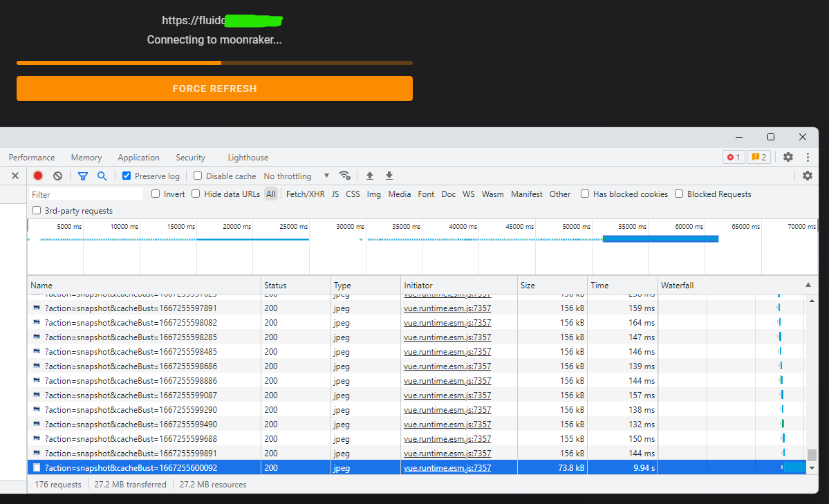
Task: Filter requests by Other type
Action: (560, 194)
